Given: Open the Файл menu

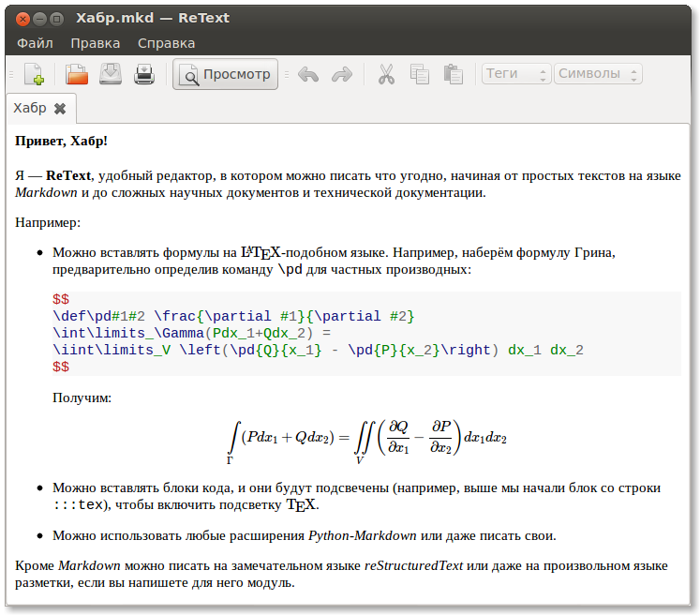Looking at the screenshot, I should pyautogui.click(x=35, y=43).
